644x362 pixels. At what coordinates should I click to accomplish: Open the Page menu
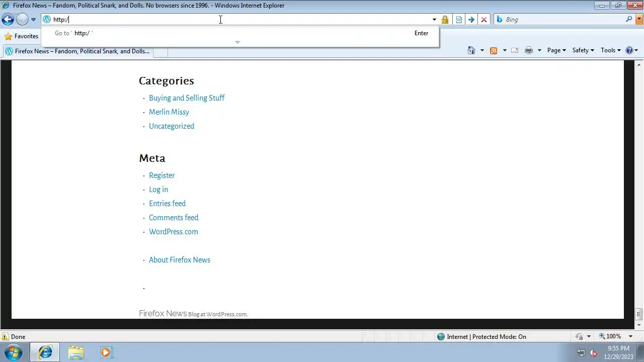[556, 50]
